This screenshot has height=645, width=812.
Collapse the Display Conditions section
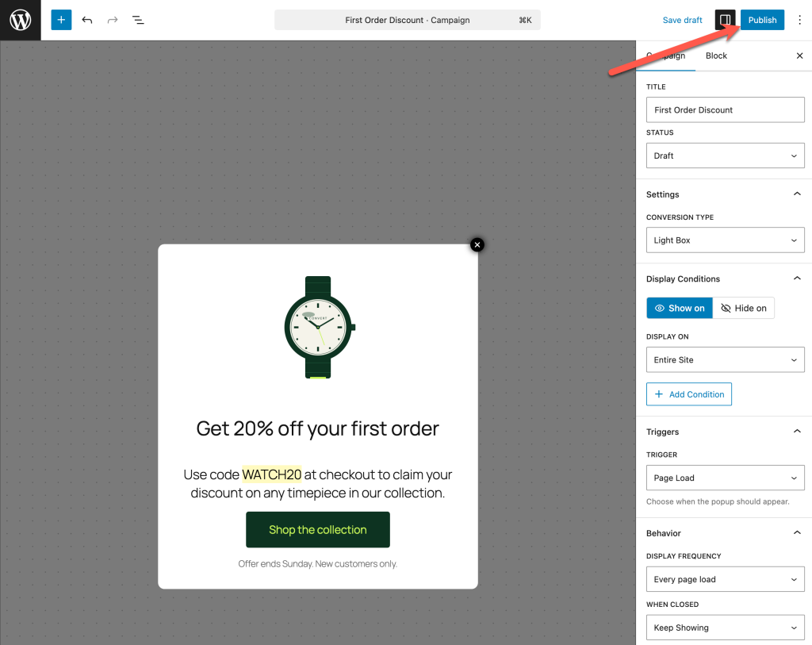797,278
